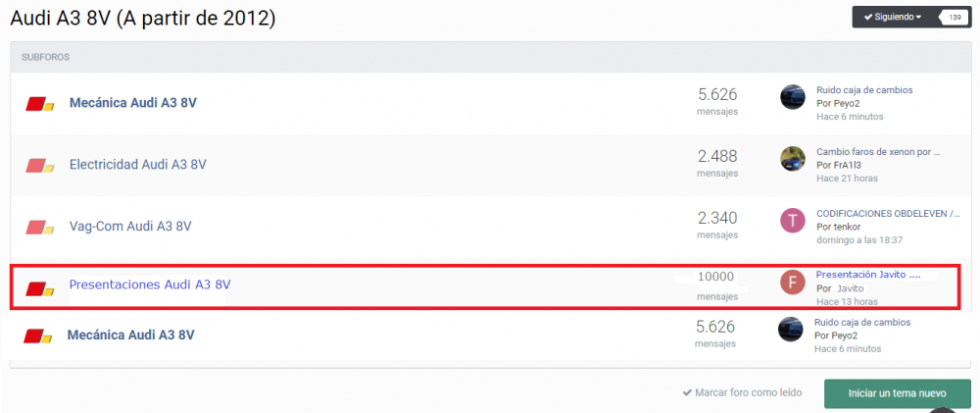
Task: Click the flag icon beside Presentaciones Audi A3 8V
Action: coord(40,288)
